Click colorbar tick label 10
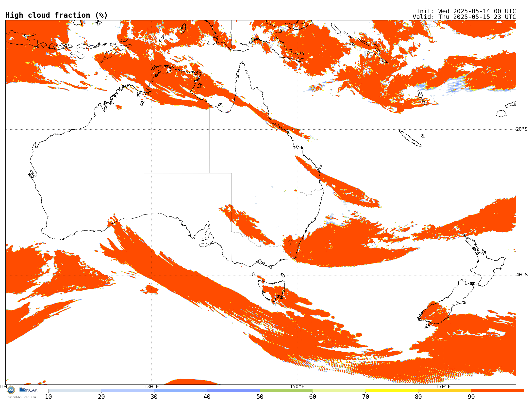Screen dimensions: 532x400 pos(49,397)
